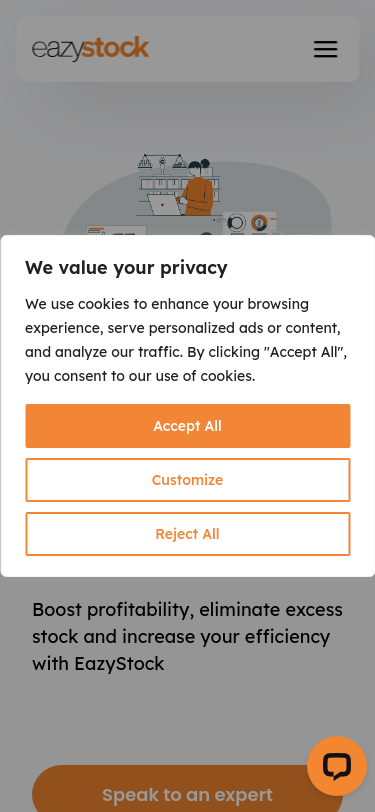
Task: Open the Customize cookie preferences
Action: (188, 480)
